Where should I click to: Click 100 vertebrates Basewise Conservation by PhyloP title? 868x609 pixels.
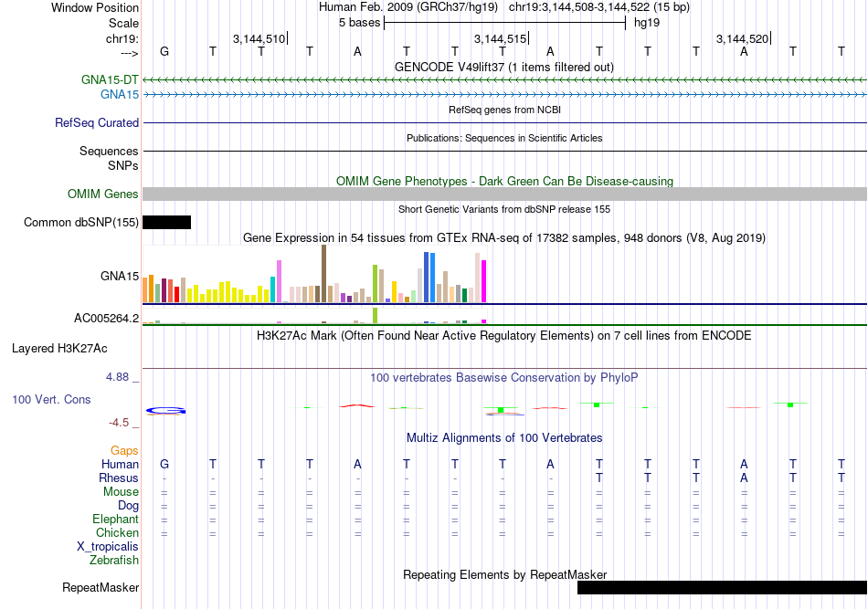click(504, 377)
